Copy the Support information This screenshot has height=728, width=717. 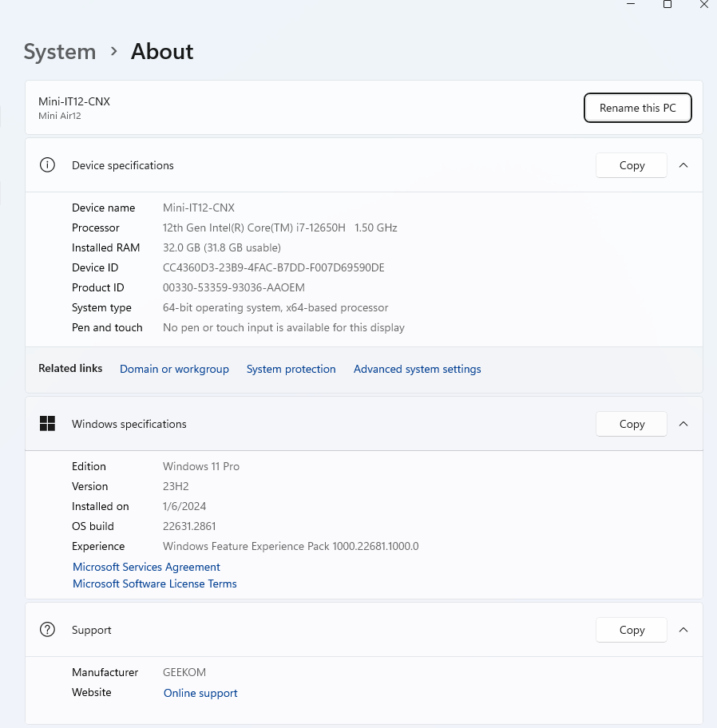pos(632,630)
